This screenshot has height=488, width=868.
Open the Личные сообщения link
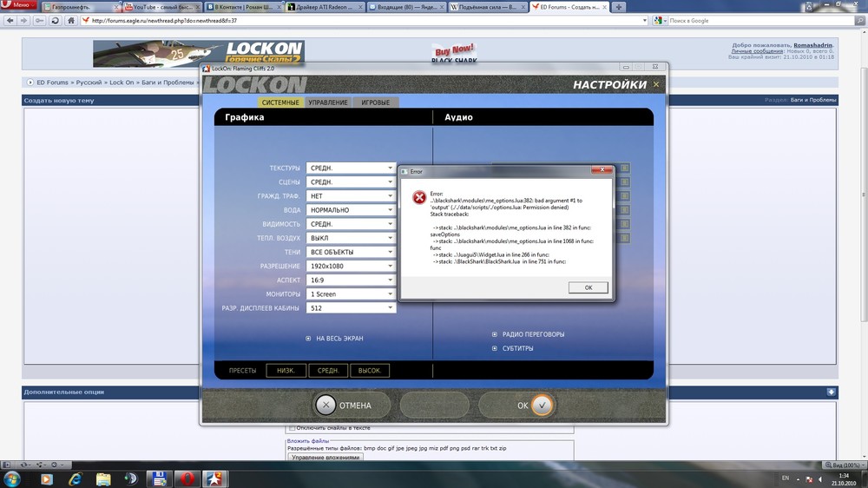pyautogui.click(x=757, y=51)
